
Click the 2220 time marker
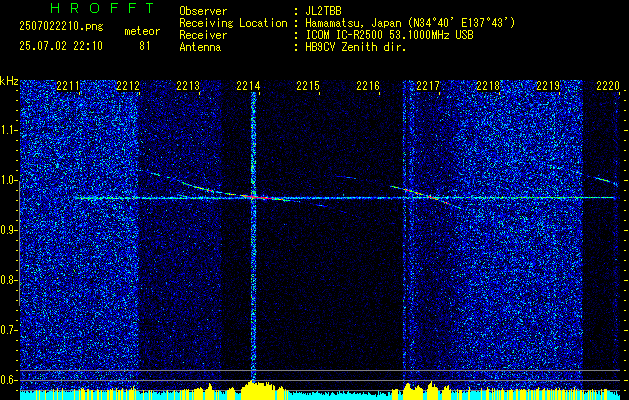point(608,86)
